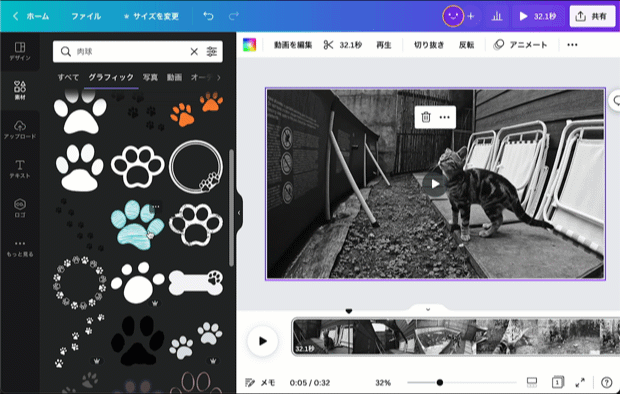Open サイズを変更 menu
This screenshot has height=394, width=620.
pos(151,16)
